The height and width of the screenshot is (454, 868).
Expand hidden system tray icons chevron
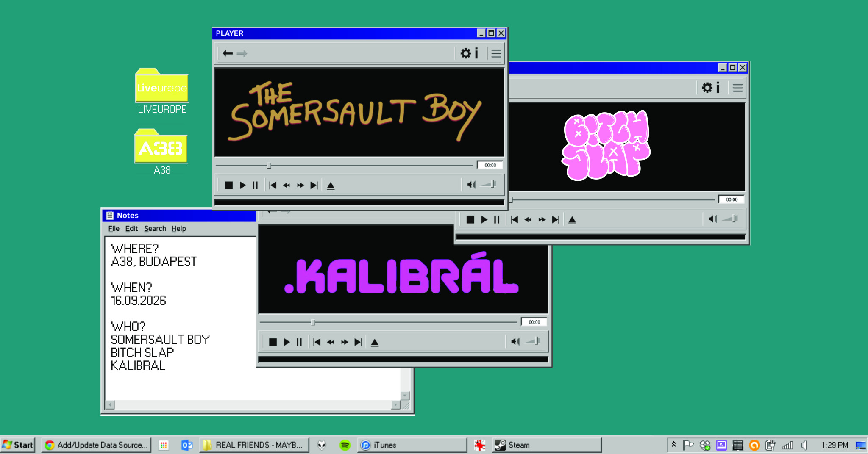673,444
